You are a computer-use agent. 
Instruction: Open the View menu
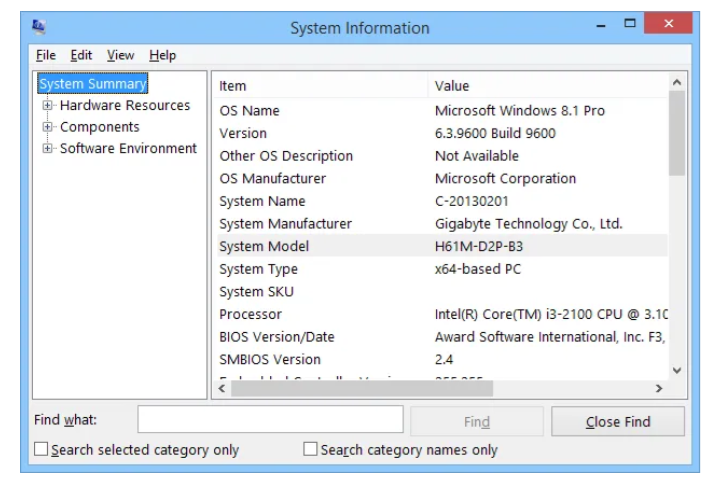coord(120,55)
